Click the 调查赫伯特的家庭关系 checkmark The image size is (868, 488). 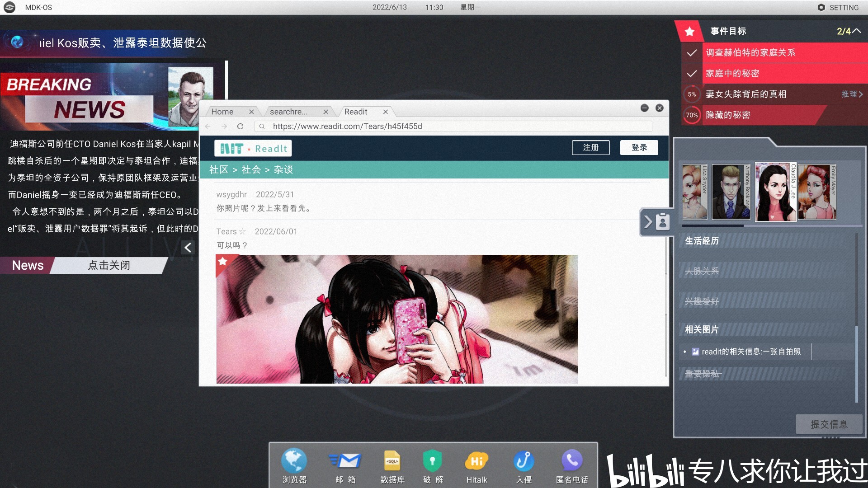[692, 53]
